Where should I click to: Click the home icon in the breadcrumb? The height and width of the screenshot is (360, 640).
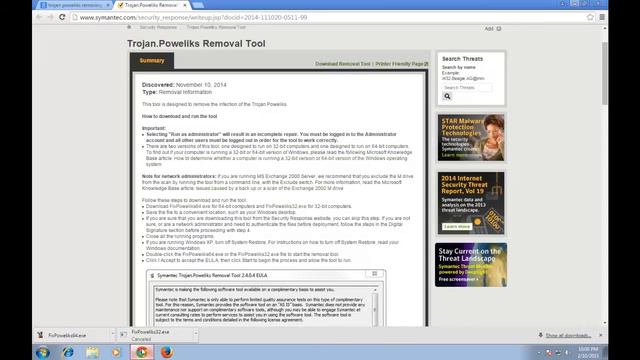(x=129, y=27)
